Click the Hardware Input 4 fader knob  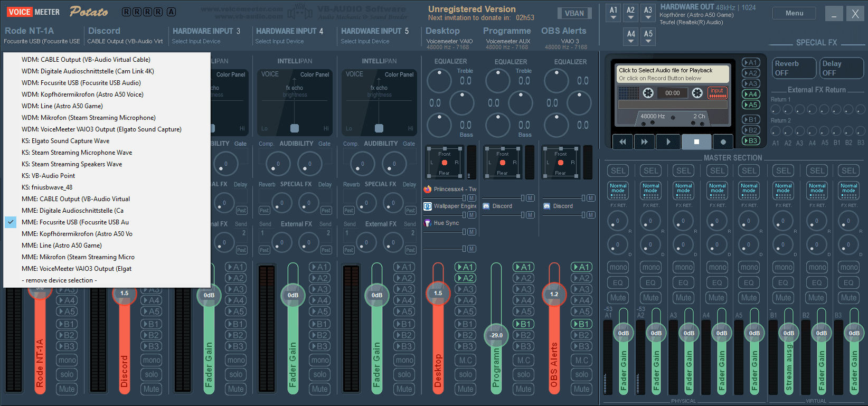pos(293,295)
